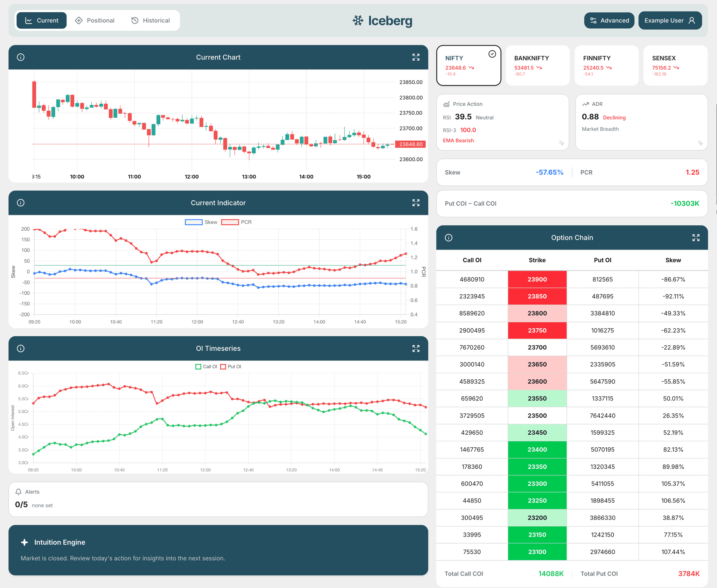The width and height of the screenshot is (717, 588).
Task: Click the Alerts 0/5 card
Action: (x=218, y=499)
